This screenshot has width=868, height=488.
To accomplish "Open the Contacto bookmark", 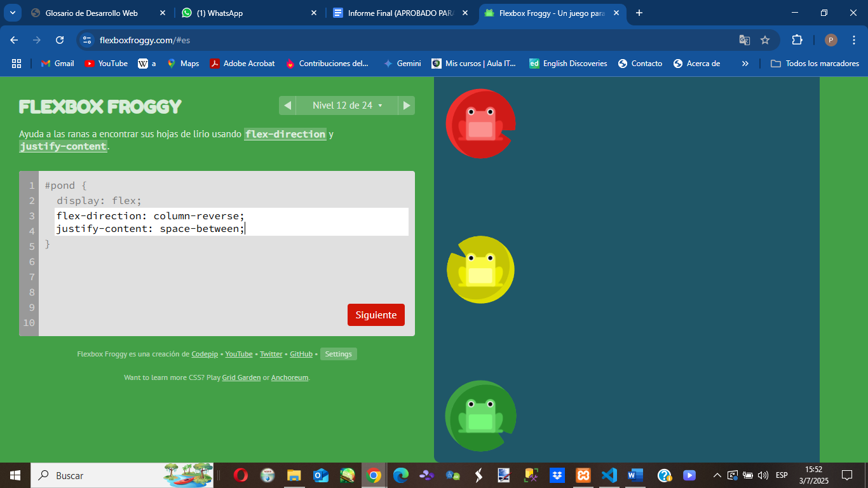I will (640, 64).
